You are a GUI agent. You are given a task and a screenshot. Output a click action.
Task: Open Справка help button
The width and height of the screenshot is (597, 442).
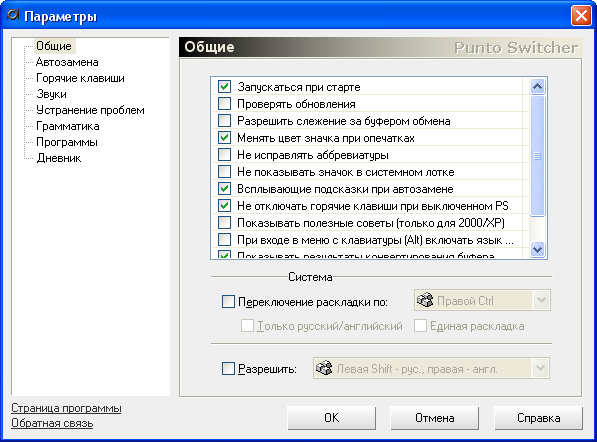click(x=538, y=418)
